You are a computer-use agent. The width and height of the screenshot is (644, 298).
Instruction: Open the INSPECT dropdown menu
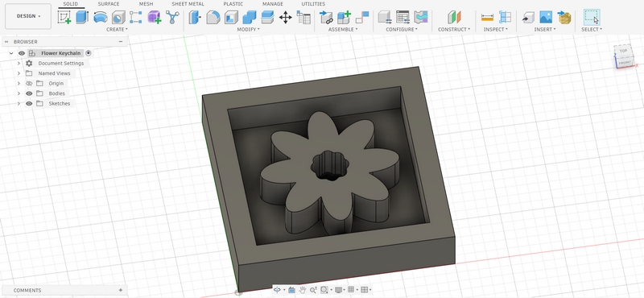point(495,30)
